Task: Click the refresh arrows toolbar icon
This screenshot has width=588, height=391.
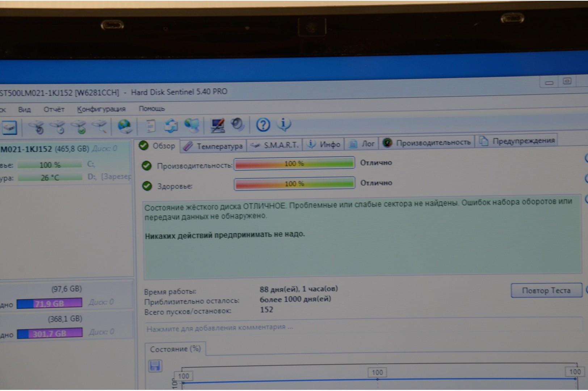Action: click(171, 126)
